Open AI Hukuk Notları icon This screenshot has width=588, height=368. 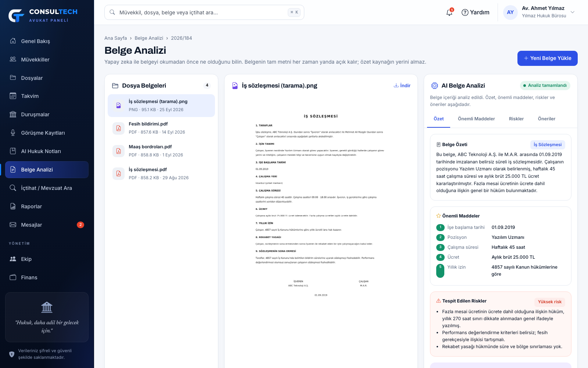coord(13,151)
